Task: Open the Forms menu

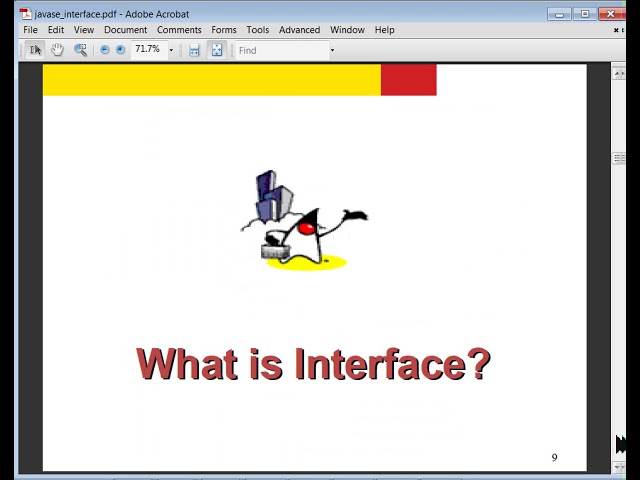Action: [x=224, y=30]
